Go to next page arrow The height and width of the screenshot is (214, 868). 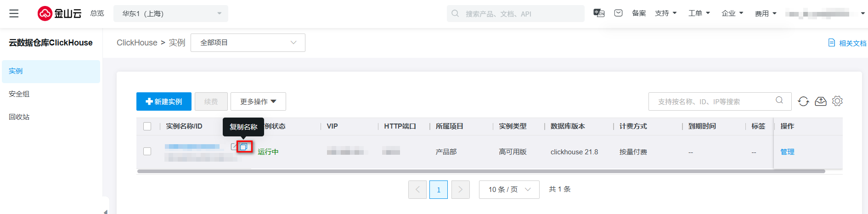(x=461, y=189)
